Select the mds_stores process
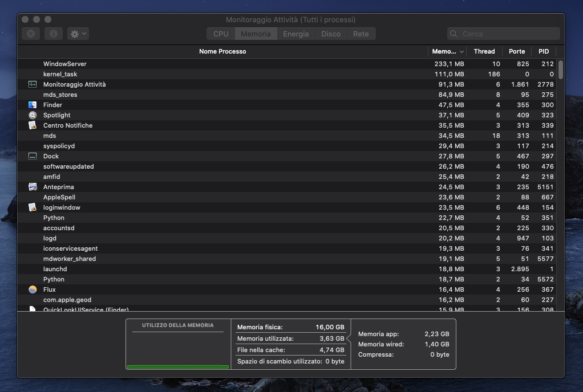The width and height of the screenshot is (583, 392). click(287, 95)
